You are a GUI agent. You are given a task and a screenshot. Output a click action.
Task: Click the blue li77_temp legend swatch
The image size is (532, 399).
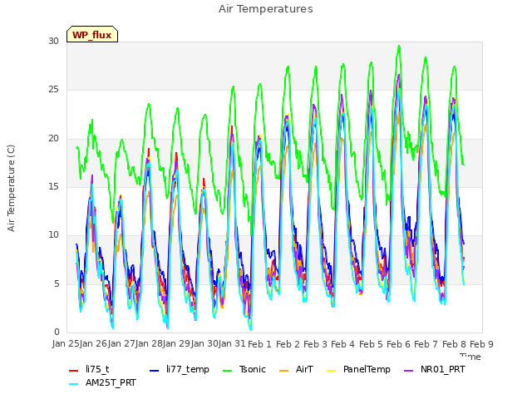coord(155,371)
